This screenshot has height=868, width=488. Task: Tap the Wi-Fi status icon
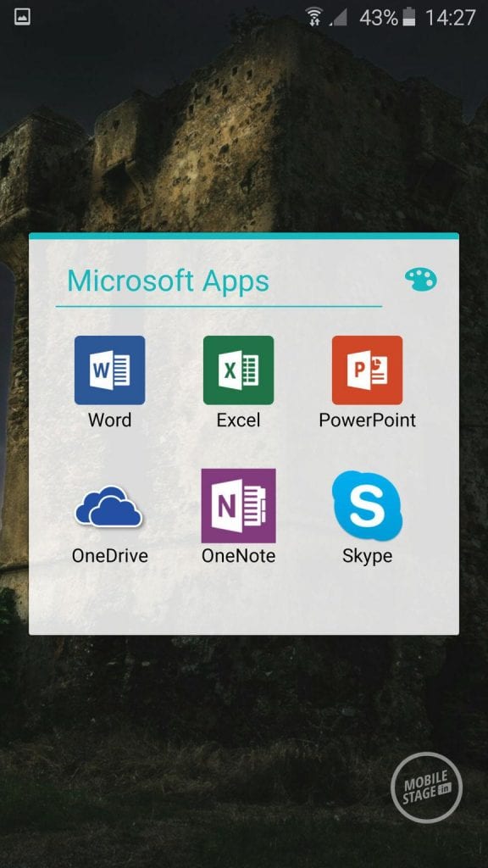coord(314,17)
